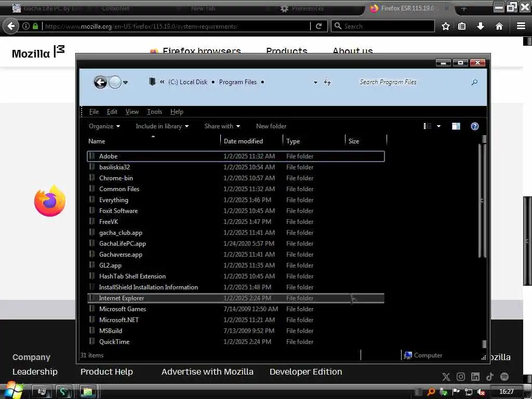Open the File menu in Explorer
This screenshot has height=399, width=532.
[94, 112]
